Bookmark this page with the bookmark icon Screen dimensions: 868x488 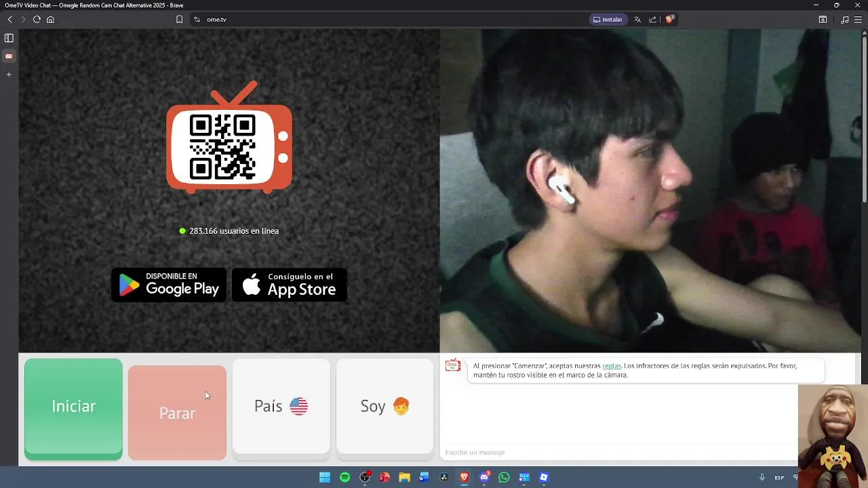[179, 20]
